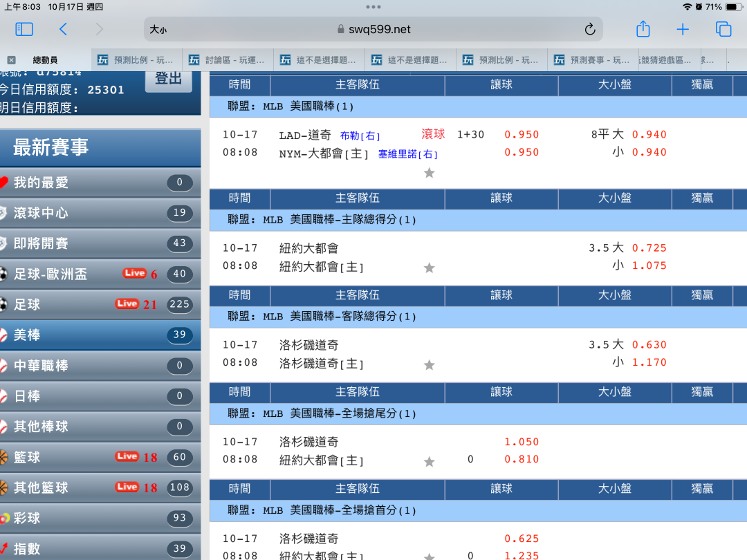The height and width of the screenshot is (560, 747).
Task: Open the Share sheet icon
Action: [x=643, y=29]
